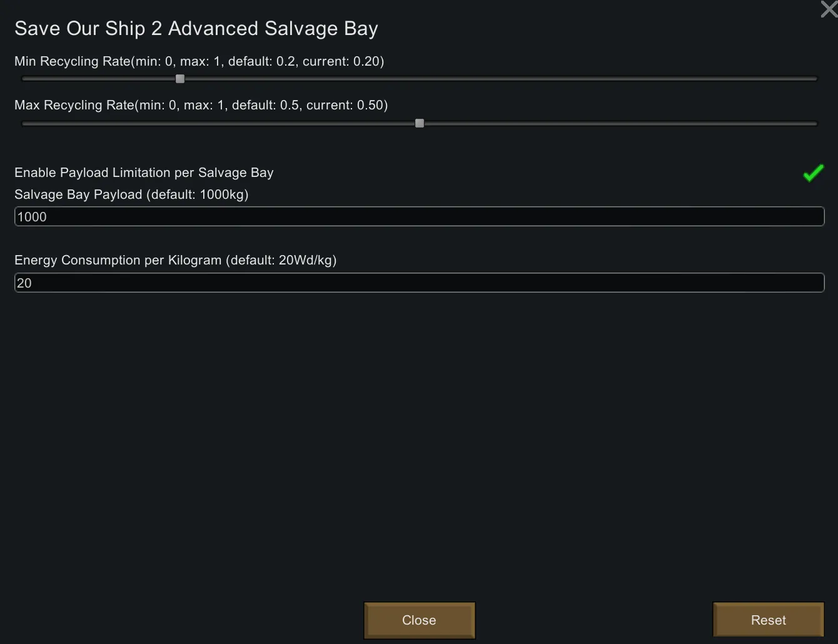838x644 pixels.
Task: Close the settings window with the X icon
Action: [829, 9]
